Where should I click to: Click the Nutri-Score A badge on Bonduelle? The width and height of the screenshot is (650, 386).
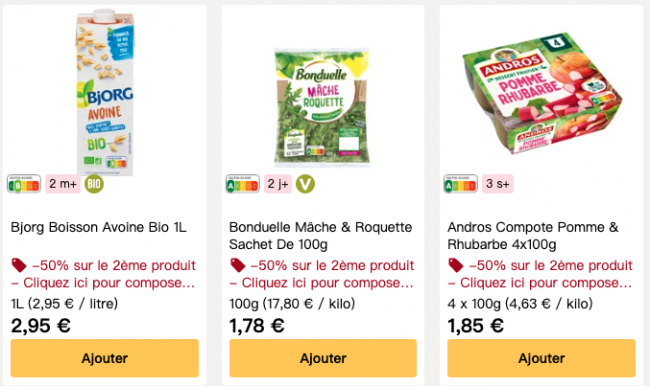pos(243,184)
